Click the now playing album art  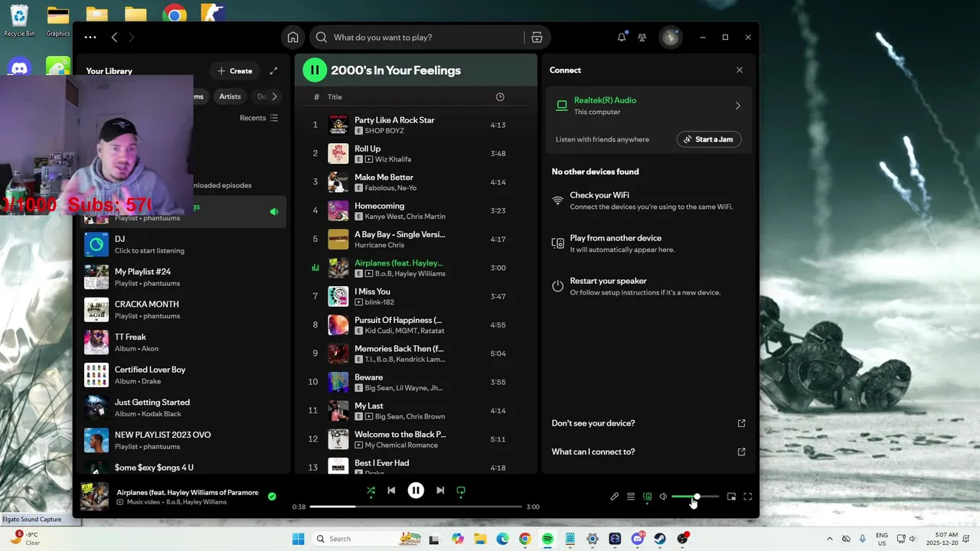(x=95, y=496)
